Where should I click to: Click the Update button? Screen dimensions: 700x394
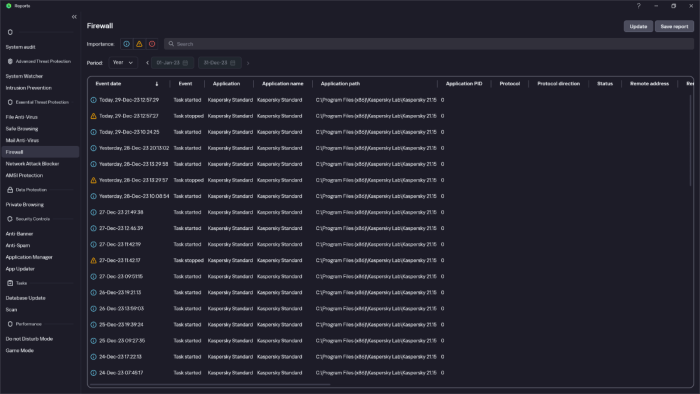[x=638, y=26]
